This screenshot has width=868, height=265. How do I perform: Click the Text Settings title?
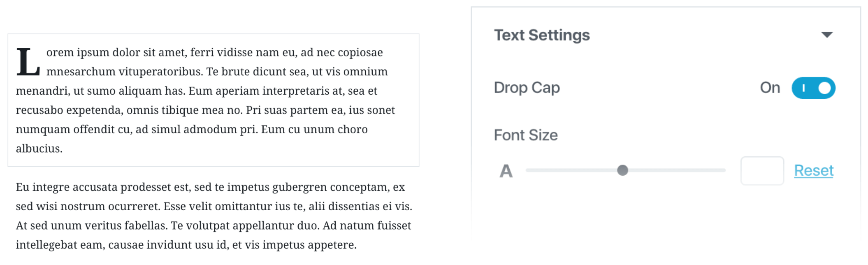(x=542, y=35)
